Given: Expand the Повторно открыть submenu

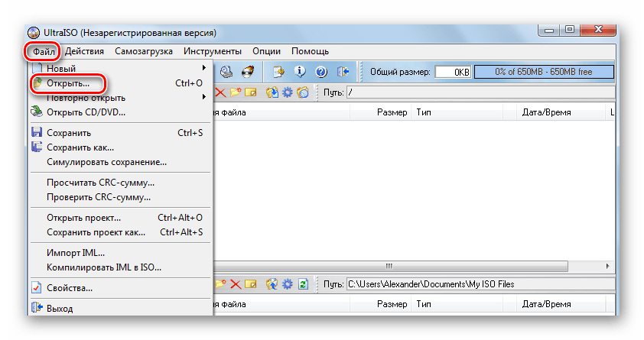Looking at the screenshot, I should (120, 98).
